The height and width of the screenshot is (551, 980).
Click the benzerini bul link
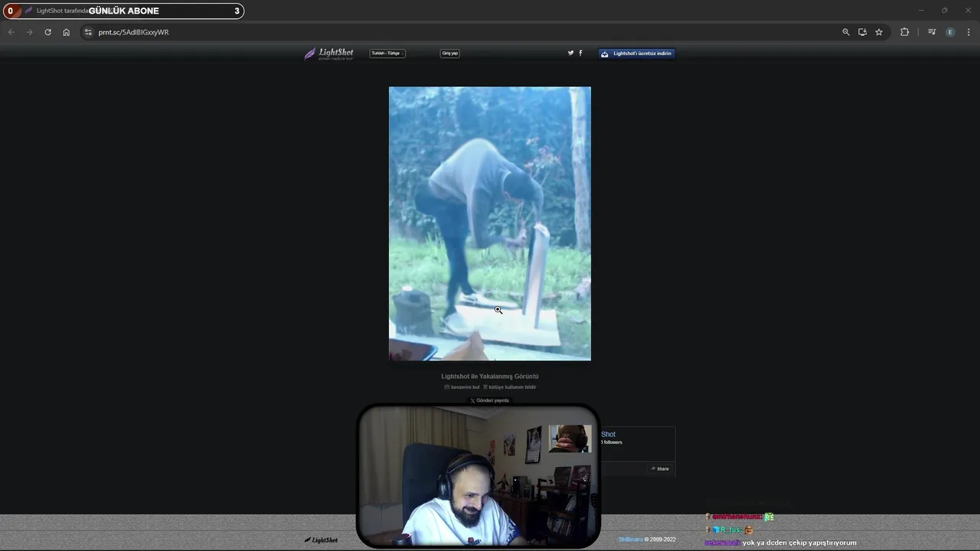pyautogui.click(x=462, y=387)
